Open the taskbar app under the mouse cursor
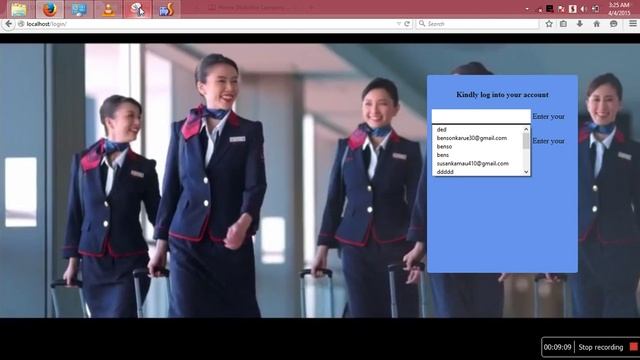Image resolution: width=640 pixels, height=360 pixels. click(138, 9)
